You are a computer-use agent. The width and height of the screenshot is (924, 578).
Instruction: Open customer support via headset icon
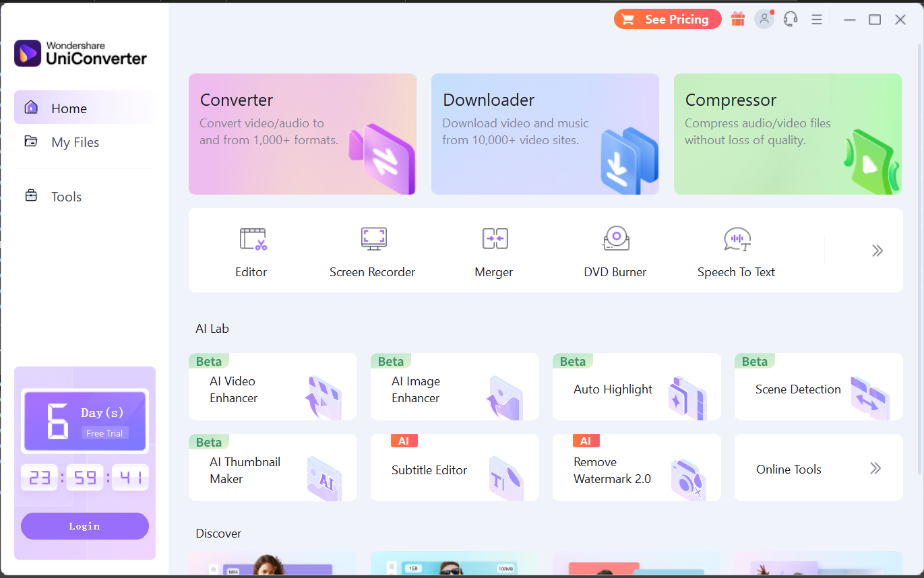click(790, 19)
